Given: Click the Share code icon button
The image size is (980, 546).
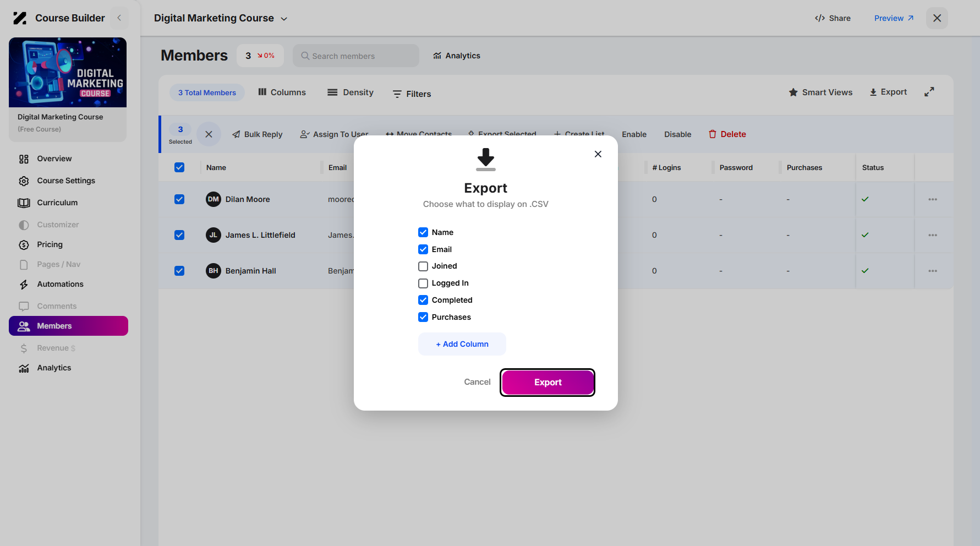Looking at the screenshot, I should [x=833, y=18].
